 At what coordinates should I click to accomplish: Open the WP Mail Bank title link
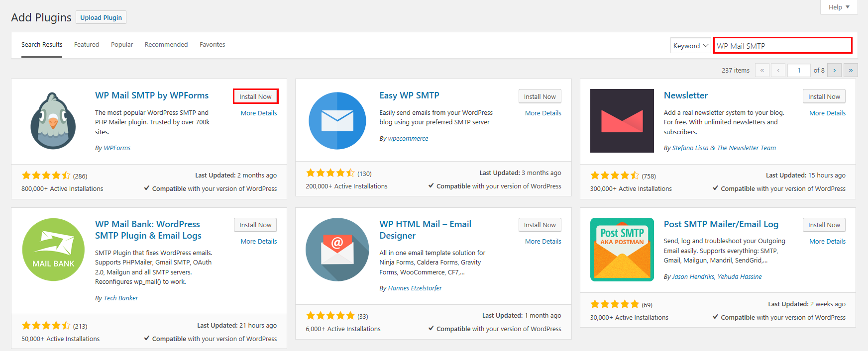coord(148,230)
